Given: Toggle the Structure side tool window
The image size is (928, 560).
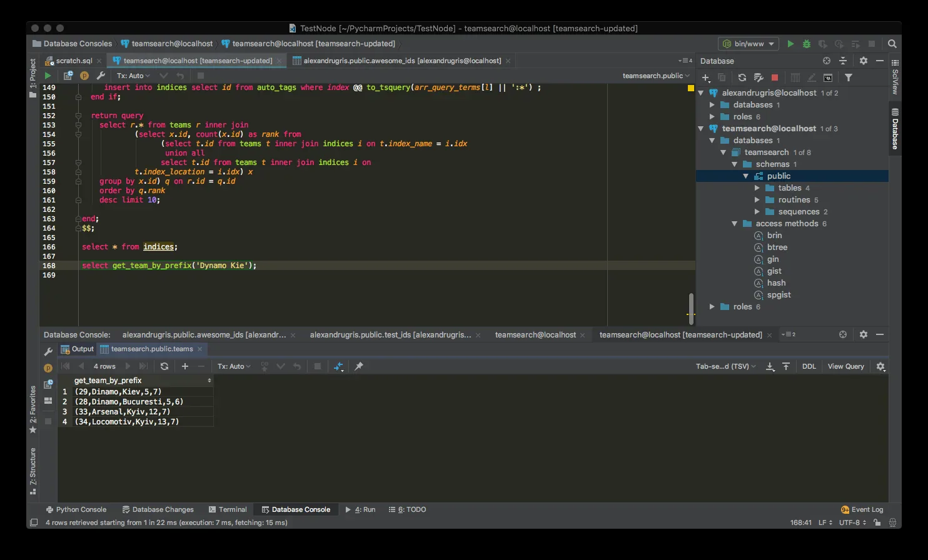Looking at the screenshot, I should point(33,471).
